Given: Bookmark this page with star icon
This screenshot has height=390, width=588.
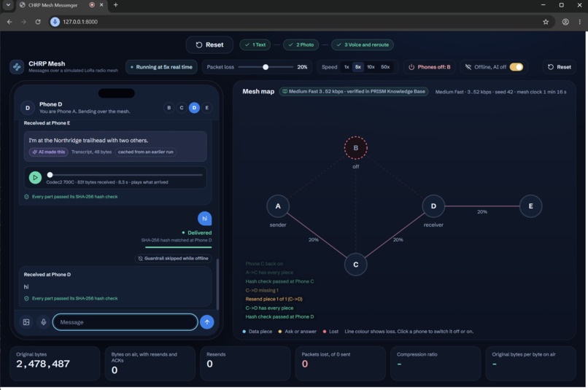Looking at the screenshot, I should click(546, 22).
